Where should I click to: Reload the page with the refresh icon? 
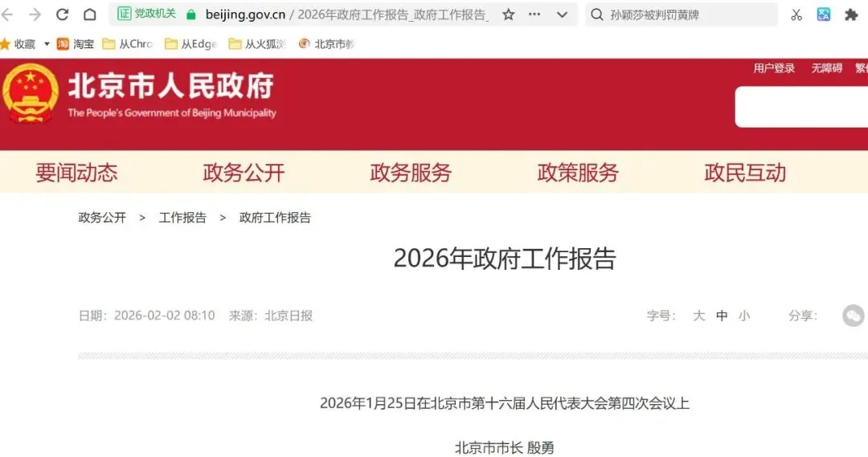coord(62,14)
